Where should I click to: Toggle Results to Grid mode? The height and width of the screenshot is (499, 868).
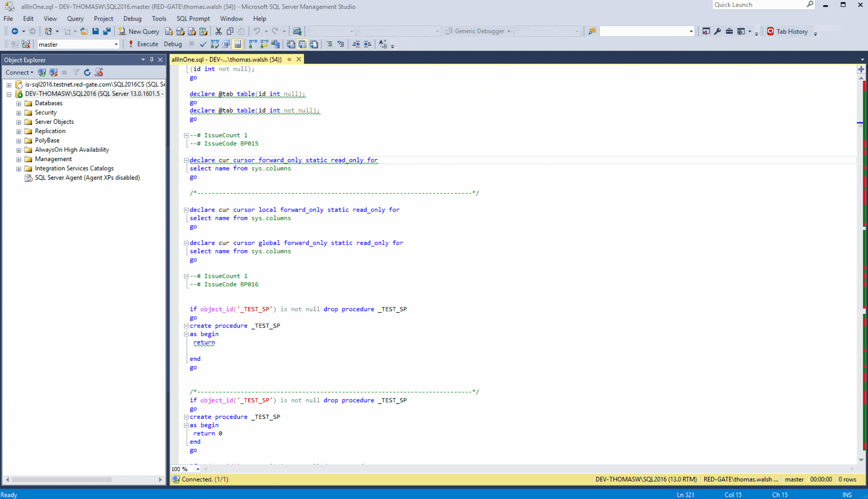click(x=302, y=44)
